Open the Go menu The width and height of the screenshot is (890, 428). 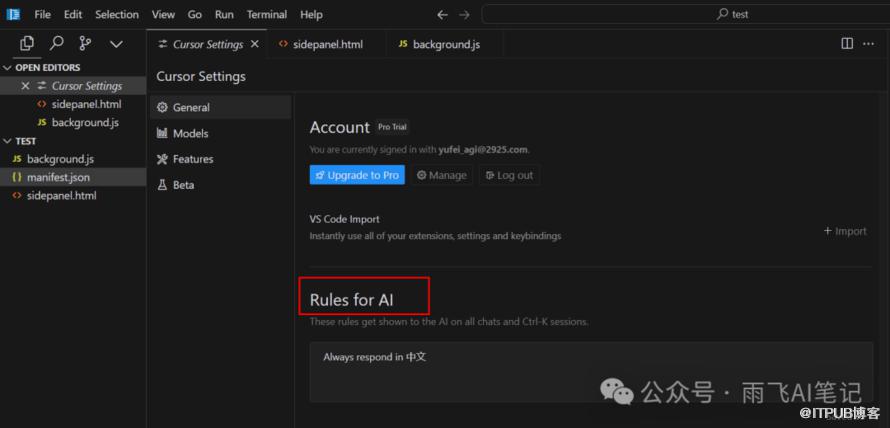point(195,15)
